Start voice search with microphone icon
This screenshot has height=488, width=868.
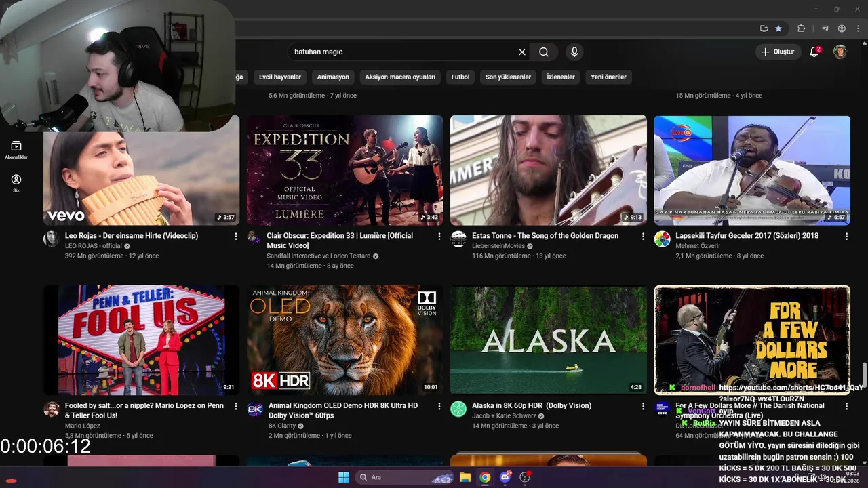(574, 52)
